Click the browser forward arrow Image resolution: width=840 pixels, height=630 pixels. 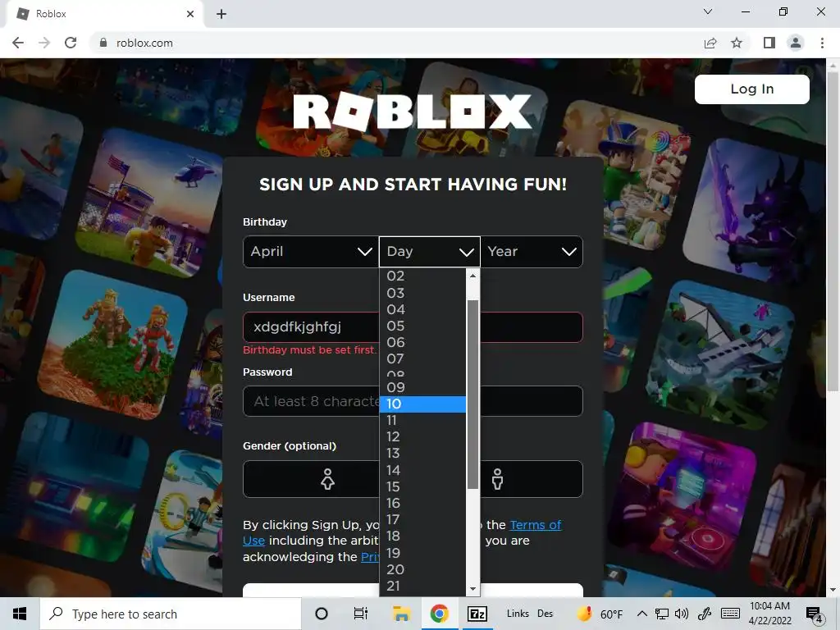tap(44, 43)
